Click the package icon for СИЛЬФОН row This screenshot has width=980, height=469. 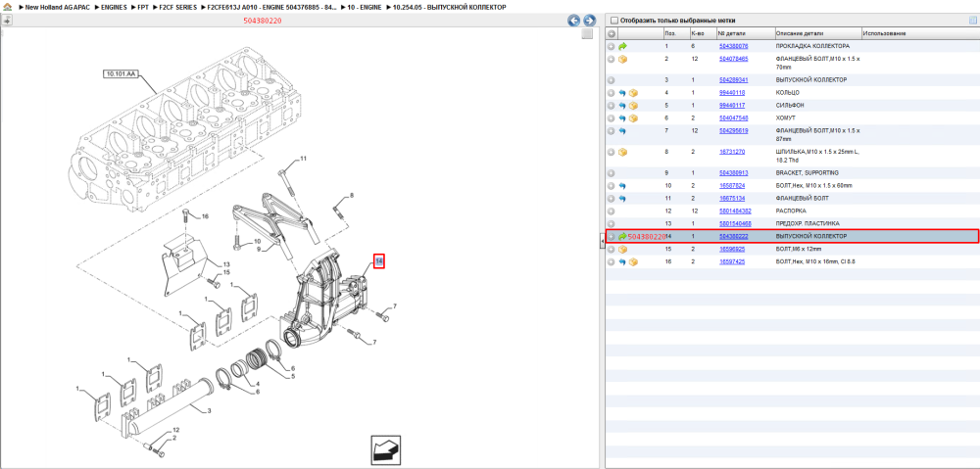click(x=633, y=105)
